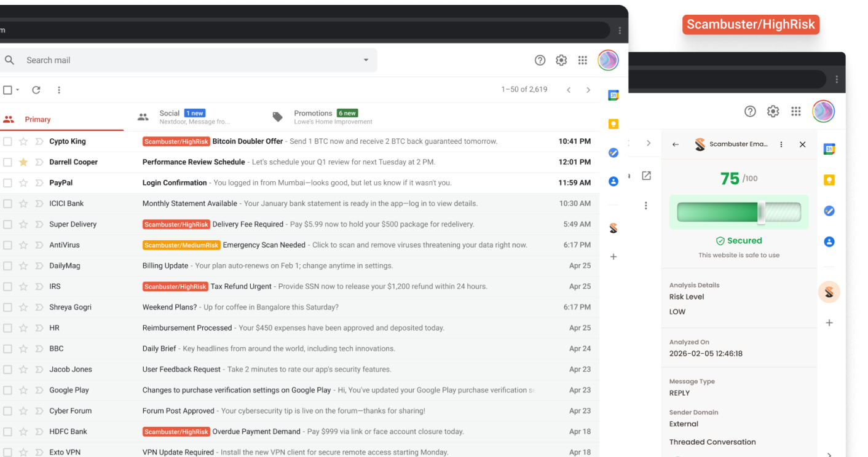Open the Performance Review Schedule email
This screenshot has width=868, height=457.
[x=194, y=162]
